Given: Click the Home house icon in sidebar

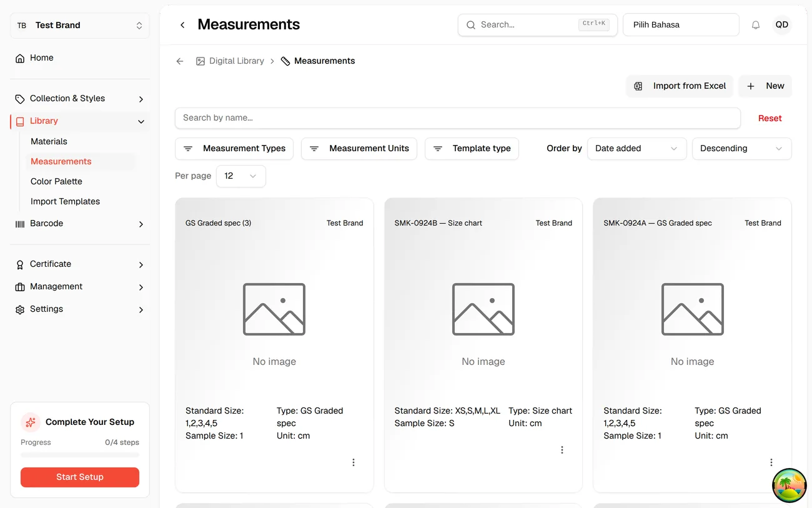Looking at the screenshot, I should click(x=20, y=58).
